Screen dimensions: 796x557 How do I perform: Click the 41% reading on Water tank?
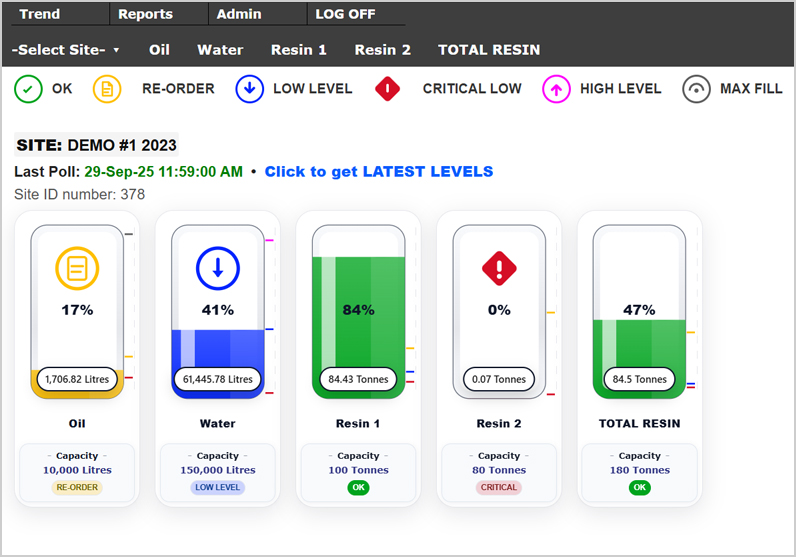(218, 310)
